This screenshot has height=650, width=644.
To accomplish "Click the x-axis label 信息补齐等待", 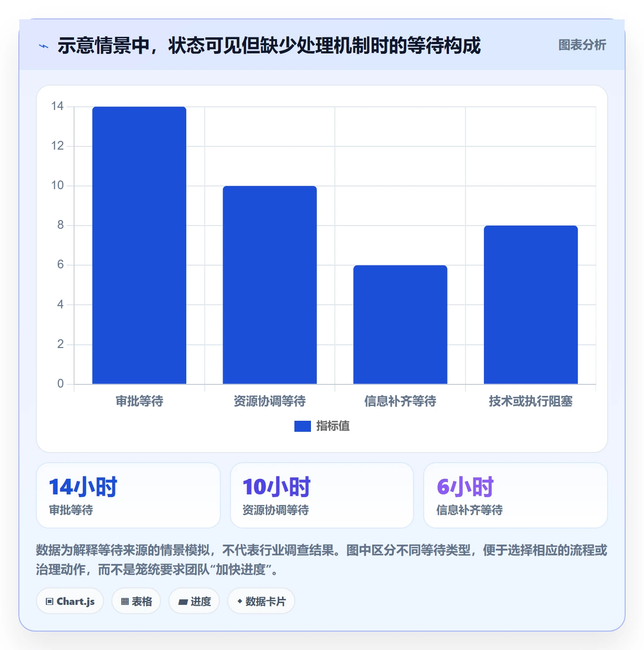I will pyautogui.click(x=400, y=401).
